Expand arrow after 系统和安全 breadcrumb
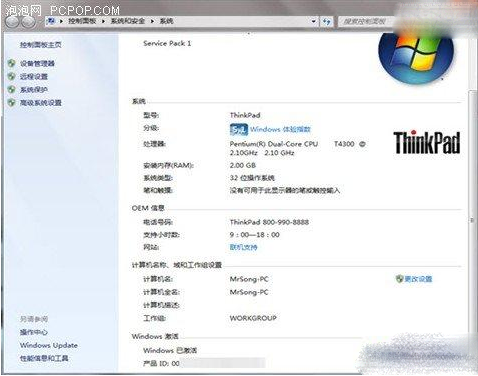 click(152, 21)
